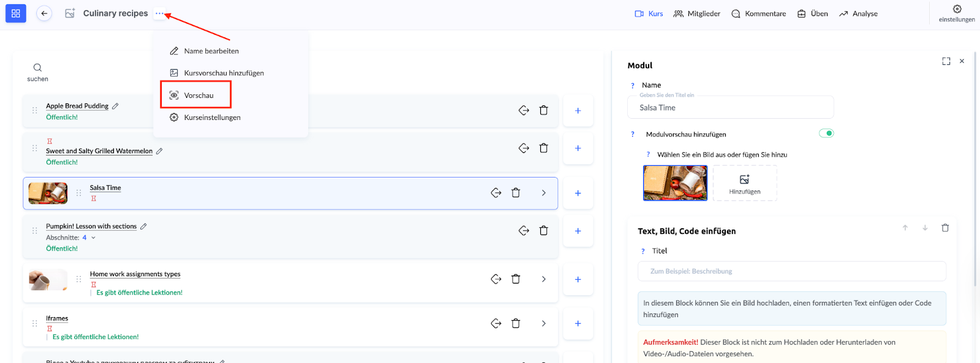
Task: Select Vorschau from the menu
Action: 198,95
